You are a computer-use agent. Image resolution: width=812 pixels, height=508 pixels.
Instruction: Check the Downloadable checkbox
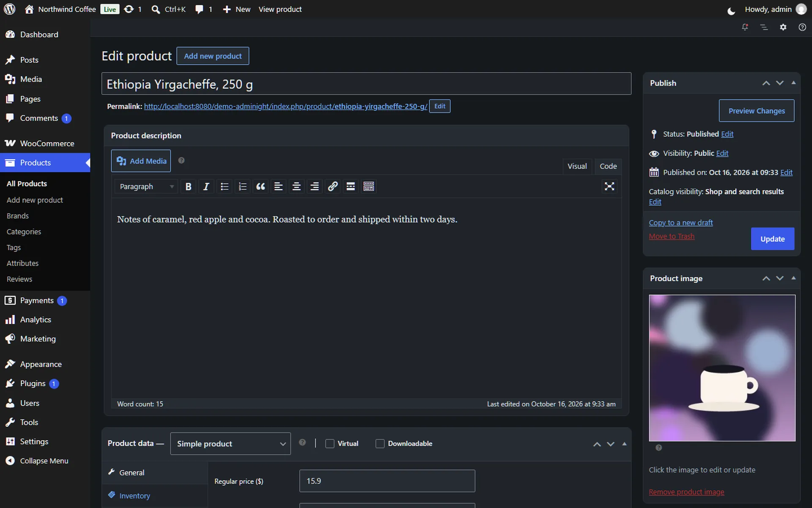tap(380, 444)
